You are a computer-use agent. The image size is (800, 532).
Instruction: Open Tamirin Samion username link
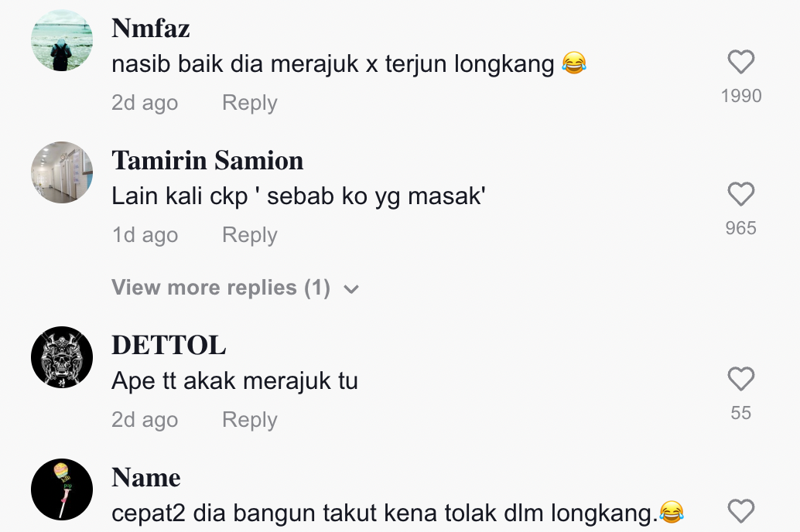pyautogui.click(x=207, y=161)
